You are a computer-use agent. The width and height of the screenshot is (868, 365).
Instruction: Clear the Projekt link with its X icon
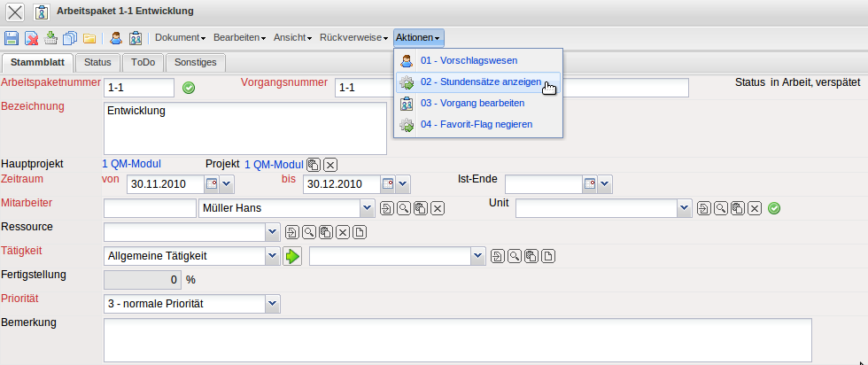330,165
